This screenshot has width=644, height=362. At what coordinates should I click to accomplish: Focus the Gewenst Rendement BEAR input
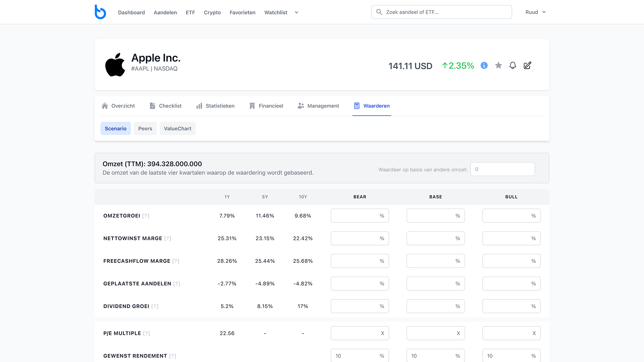pyautogui.click(x=360, y=356)
